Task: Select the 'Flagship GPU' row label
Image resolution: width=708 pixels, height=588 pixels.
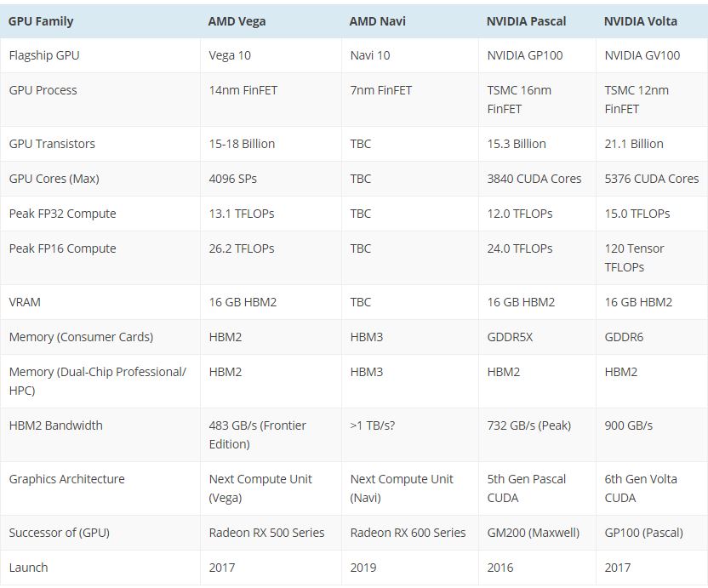Action: 44,55
